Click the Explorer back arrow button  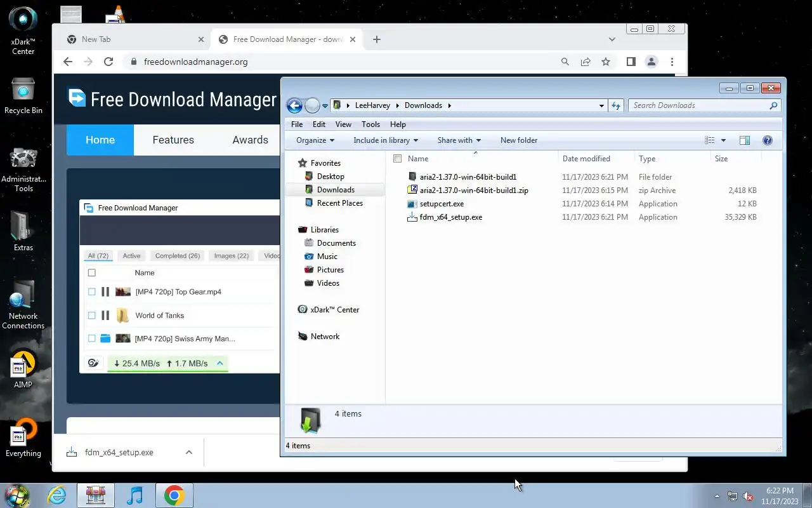[x=294, y=105]
